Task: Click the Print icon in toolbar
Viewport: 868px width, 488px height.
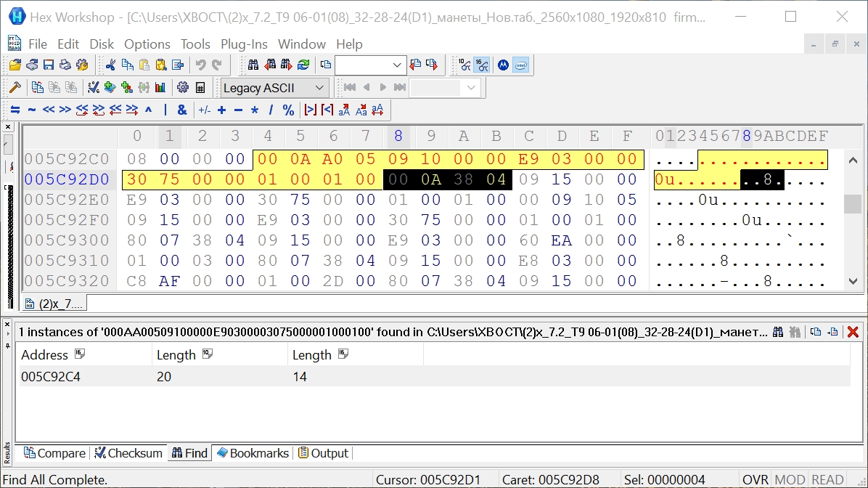Action: coord(65,65)
